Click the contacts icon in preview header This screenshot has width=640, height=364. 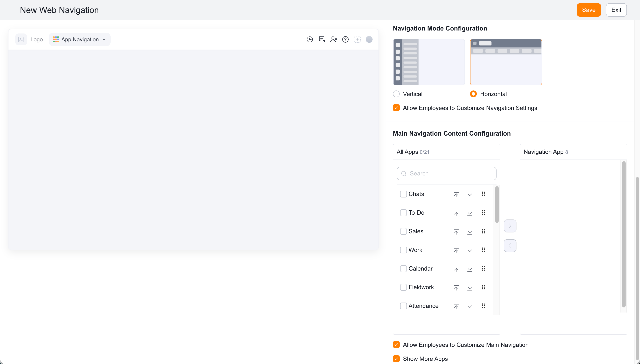[x=334, y=39]
